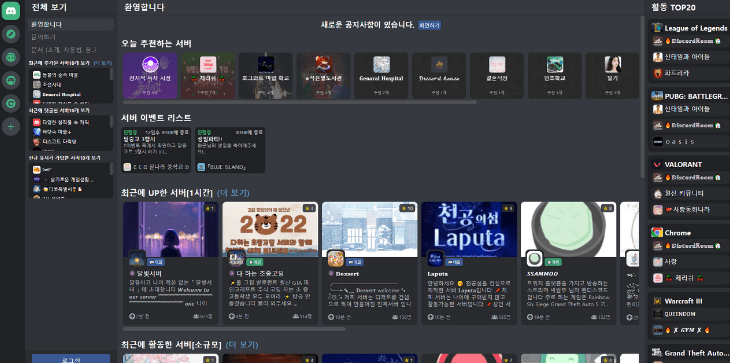Click the star rating badge on Laputa card
This screenshot has width=730, height=363.
click(508, 208)
